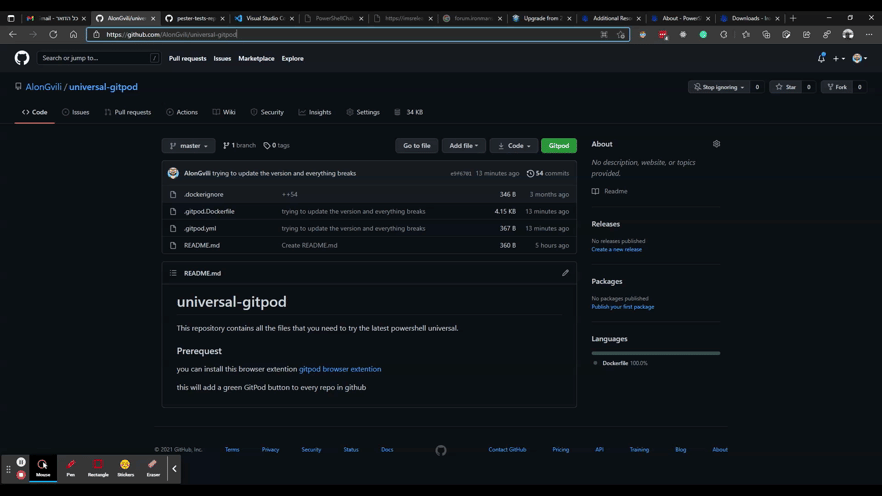
Task: Click the footer GitHub octocat icon
Action: click(441, 450)
